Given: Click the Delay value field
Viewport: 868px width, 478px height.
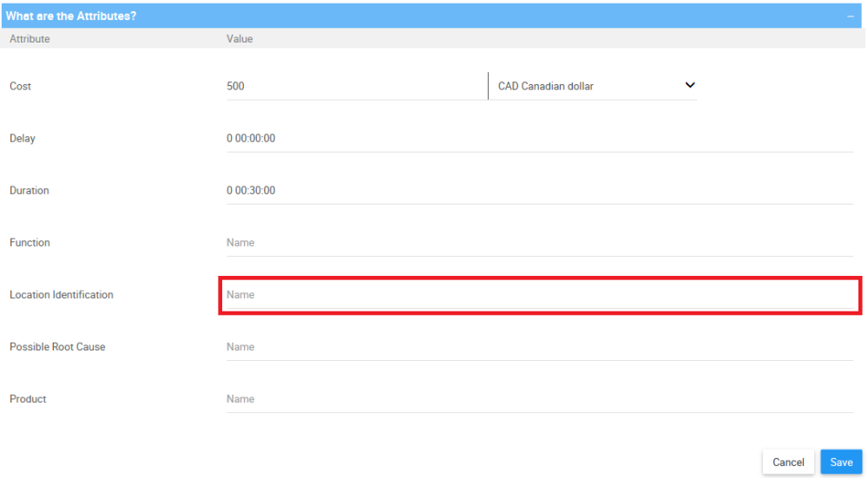Looking at the screenshot, I should 540,138.
